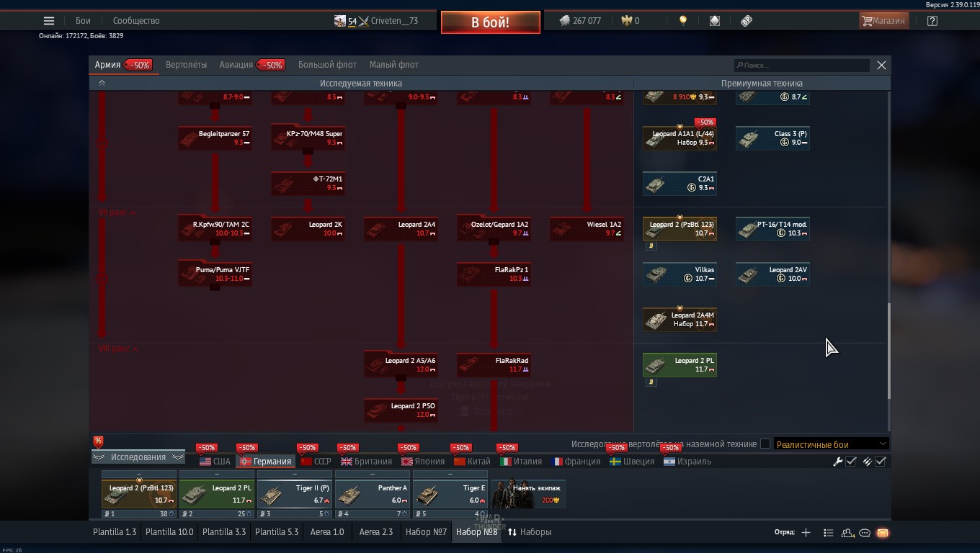Image resolution: width=980 pixels, height=553 pixels.
Task: Toggle helicopter research on ground vehicles checkbox
Action: click(765, 444)
